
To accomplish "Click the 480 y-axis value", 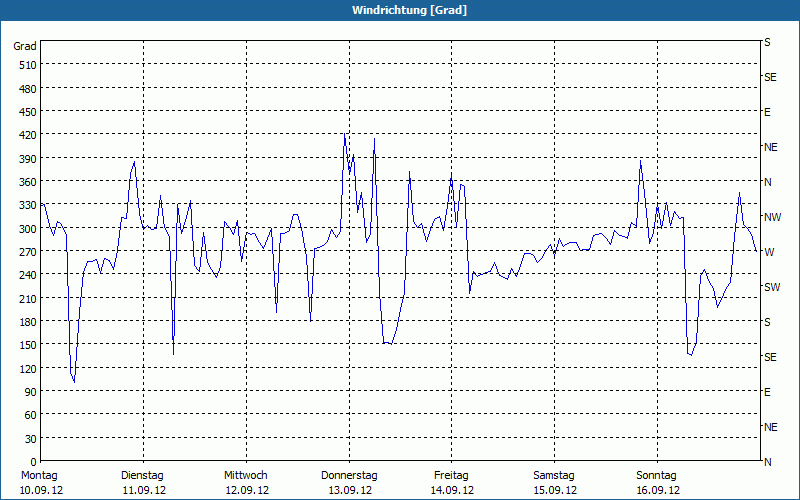I will coord(28,89).
